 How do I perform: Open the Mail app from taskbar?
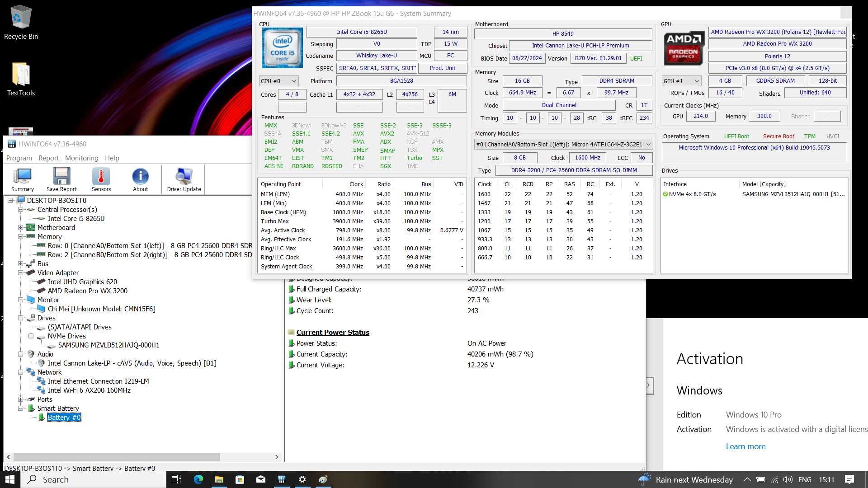click(260, 479)
